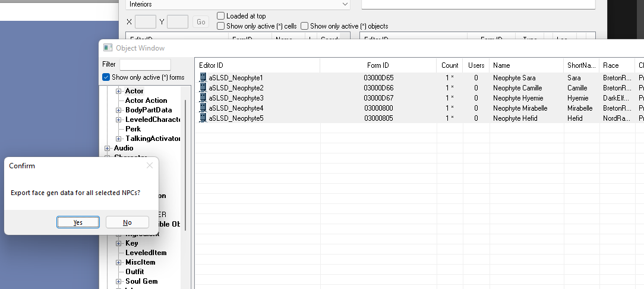644x289 pixels.
Task: Click Form ID 03000800
Action: 378,108
